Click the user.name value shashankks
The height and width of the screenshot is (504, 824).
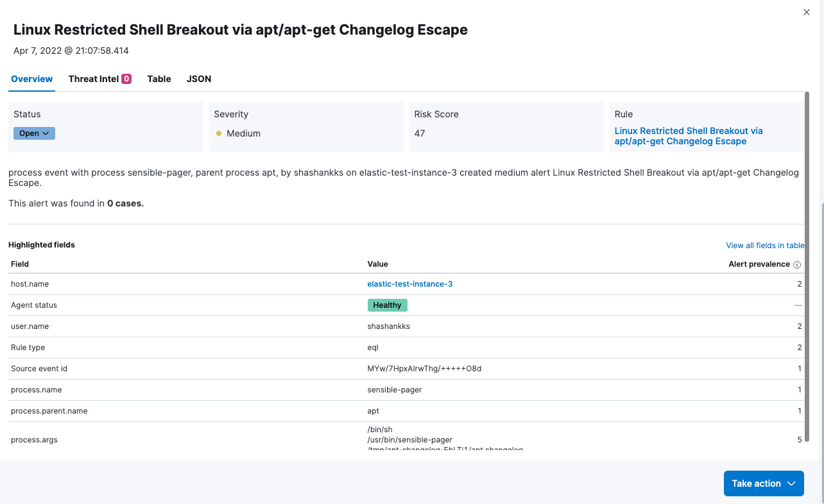[x=388, y=326]
